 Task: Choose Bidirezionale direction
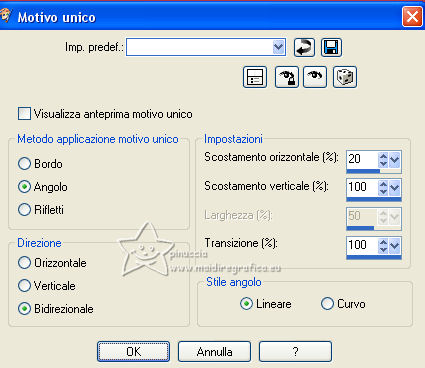click(24, 309)
